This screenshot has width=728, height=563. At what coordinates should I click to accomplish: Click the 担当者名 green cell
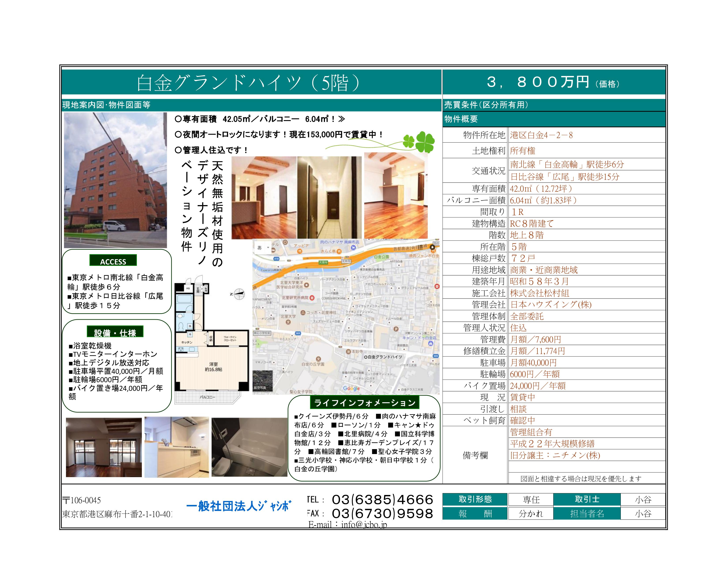(x=587, y=514)
